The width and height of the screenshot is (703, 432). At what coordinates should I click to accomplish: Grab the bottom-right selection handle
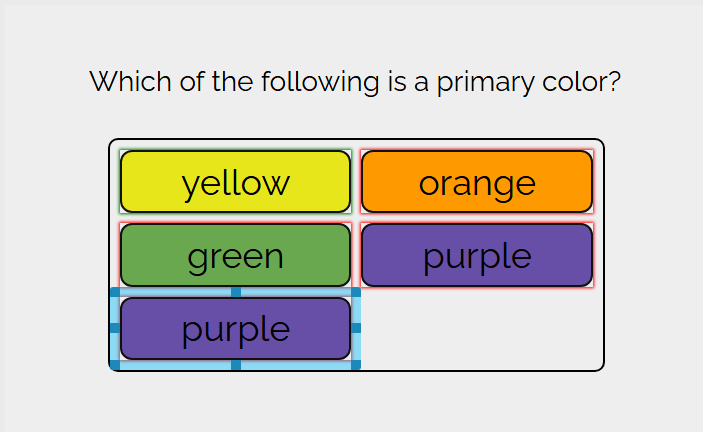356,365
